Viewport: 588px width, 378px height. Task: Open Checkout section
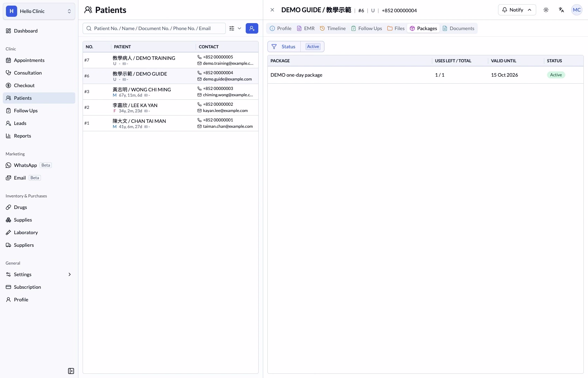tap(39, 85)
